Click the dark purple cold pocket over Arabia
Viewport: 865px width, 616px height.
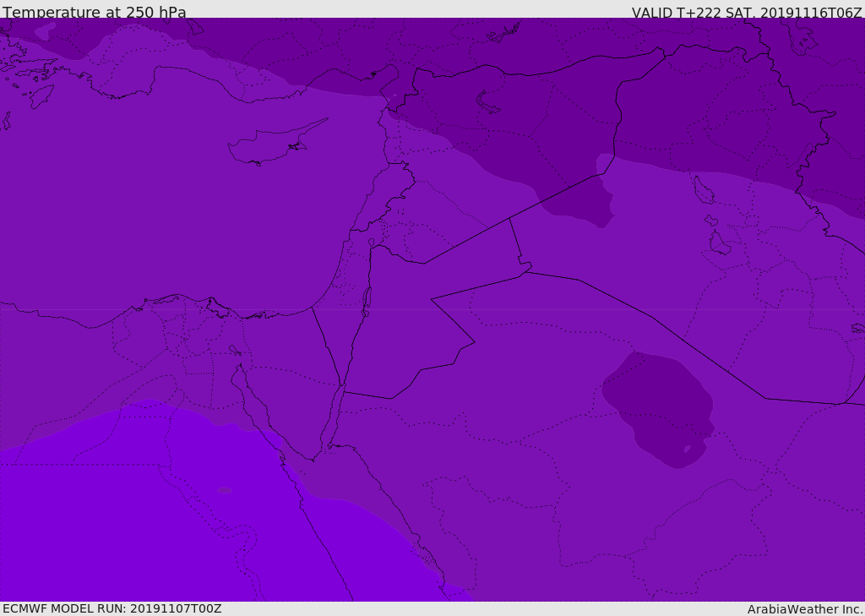click(x=657, y=409)
